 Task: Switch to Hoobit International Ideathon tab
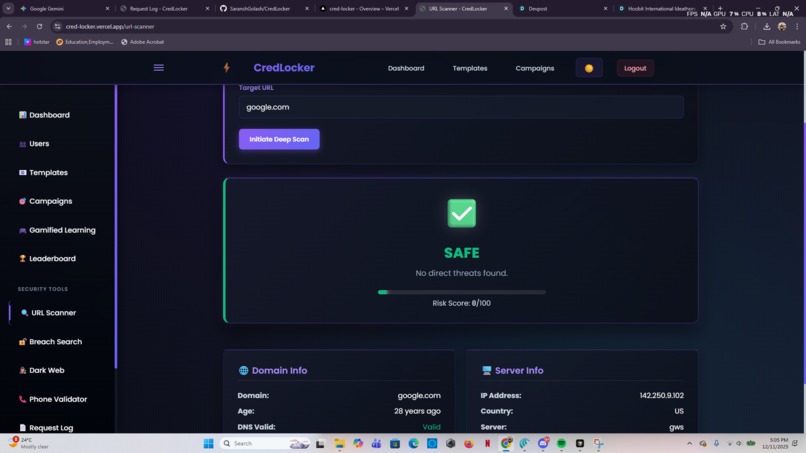[x=661, y=9]
